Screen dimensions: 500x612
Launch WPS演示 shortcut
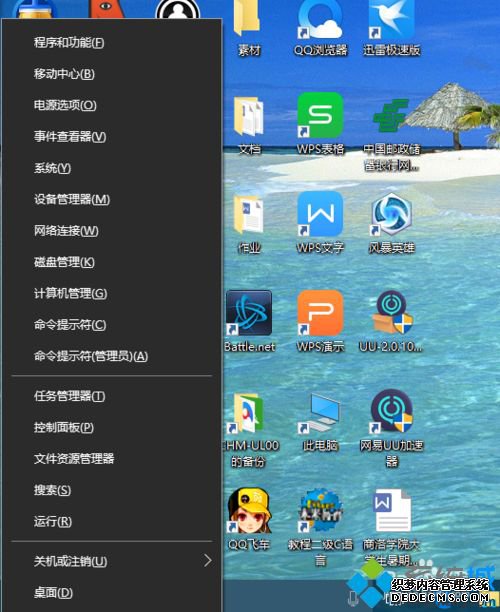click(x=320, y=313)
